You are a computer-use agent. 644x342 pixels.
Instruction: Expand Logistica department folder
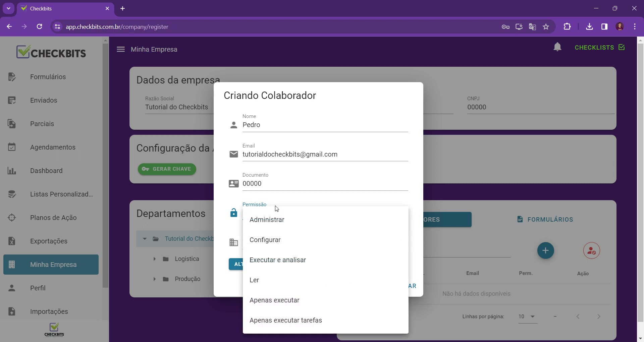(154, 259)
